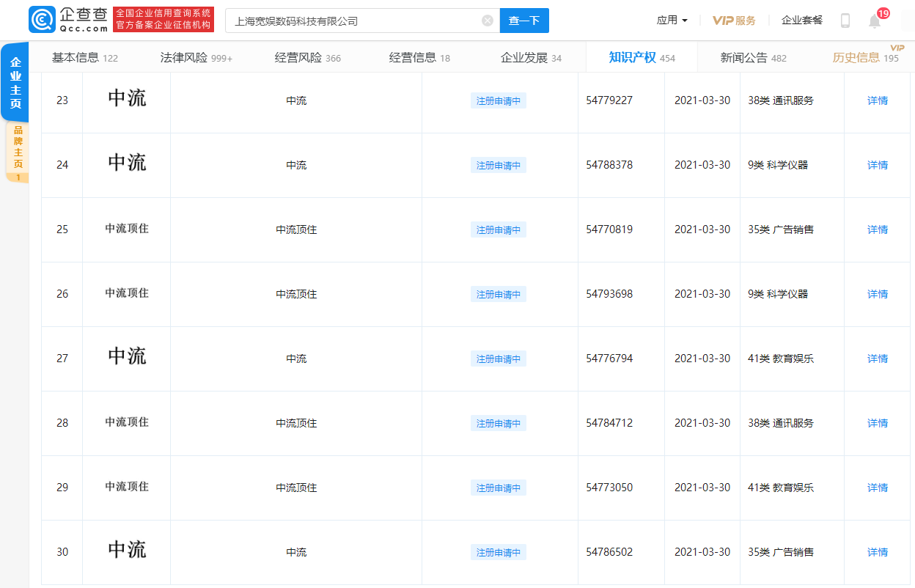Click the 注册申请中 tag on row 26
This screenshot has width=915, height=588.
point(499,294)
